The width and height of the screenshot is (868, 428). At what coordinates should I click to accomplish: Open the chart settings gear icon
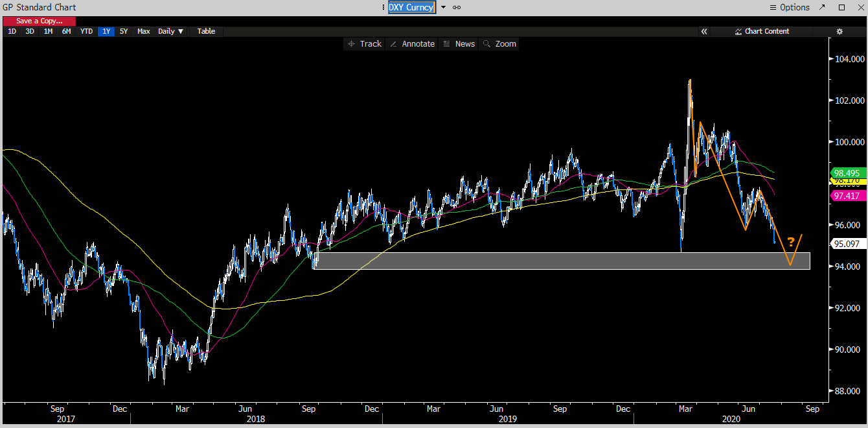coord(839,31)
